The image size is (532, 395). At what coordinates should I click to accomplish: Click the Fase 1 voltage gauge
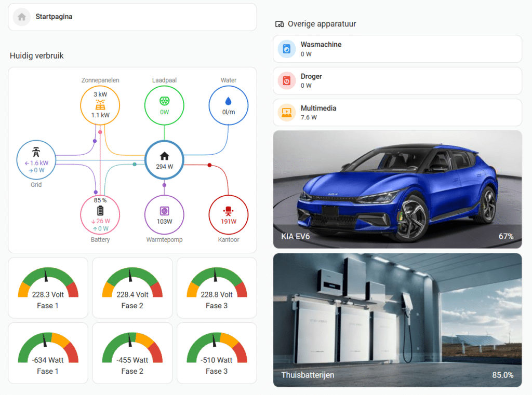[48, 288]
